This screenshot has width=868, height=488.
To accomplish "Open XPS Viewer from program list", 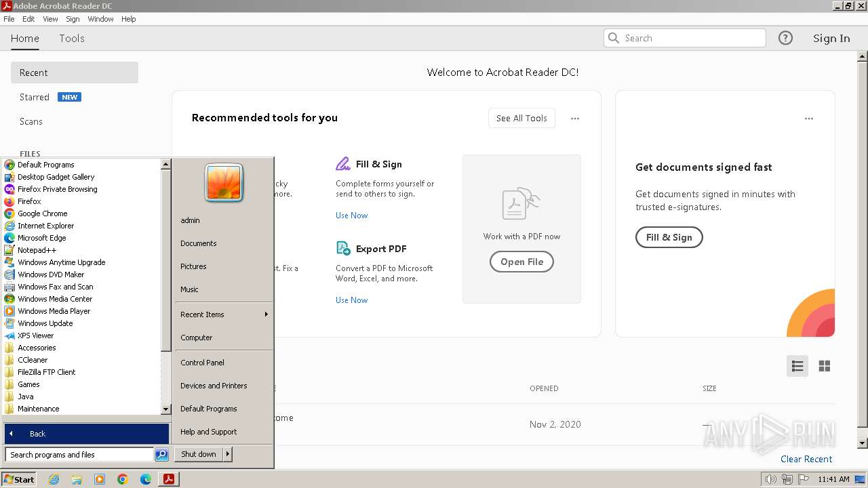I will click(x=35, y=335).
